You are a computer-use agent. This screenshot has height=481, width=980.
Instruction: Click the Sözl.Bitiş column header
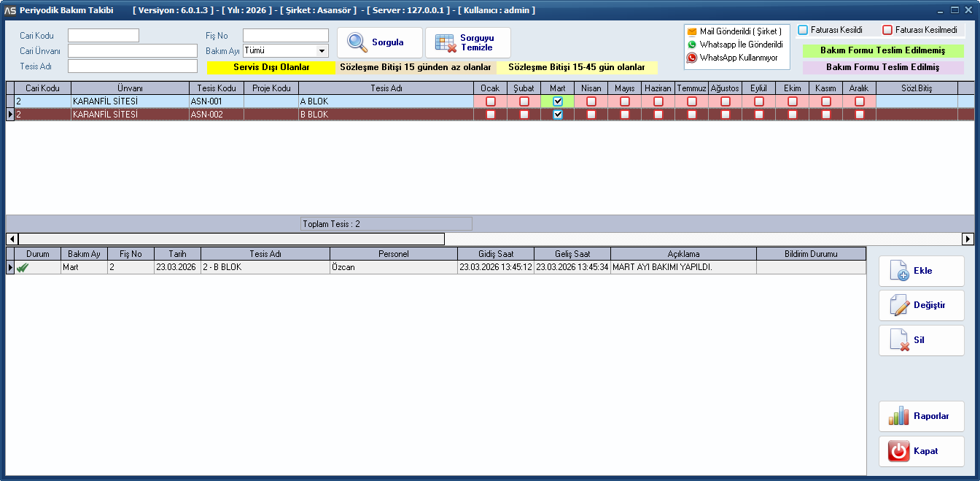click(x=917, y=88)
